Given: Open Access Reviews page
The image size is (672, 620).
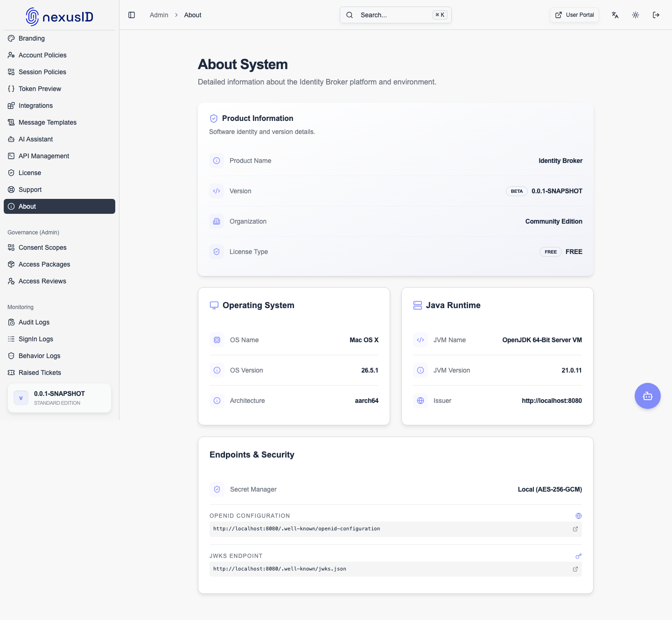Looking at the screenshot, I should (x=59, y=281).
